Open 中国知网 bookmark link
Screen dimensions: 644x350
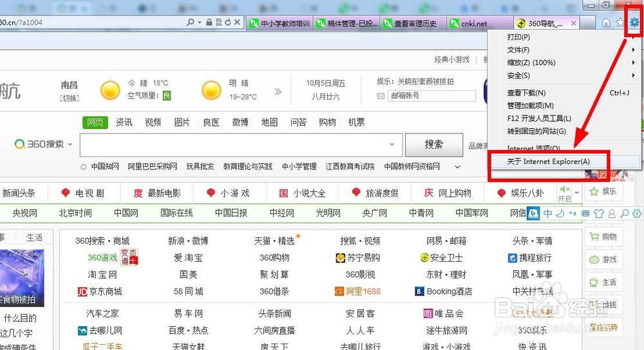point(105,166)
